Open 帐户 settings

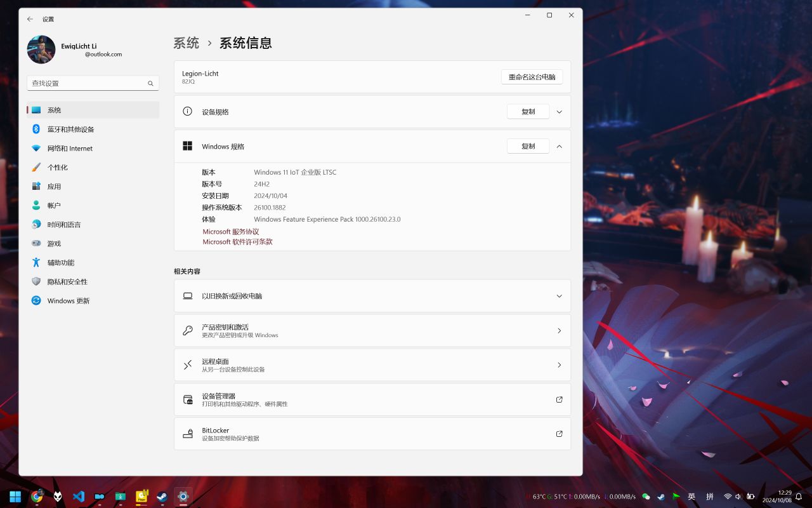(93, 205)
